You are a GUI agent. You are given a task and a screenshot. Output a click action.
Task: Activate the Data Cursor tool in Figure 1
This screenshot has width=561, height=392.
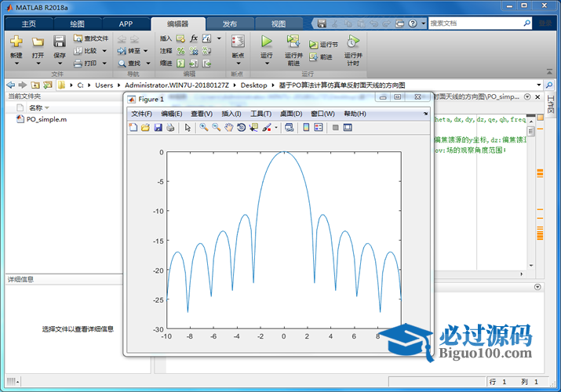pos(253,127)
